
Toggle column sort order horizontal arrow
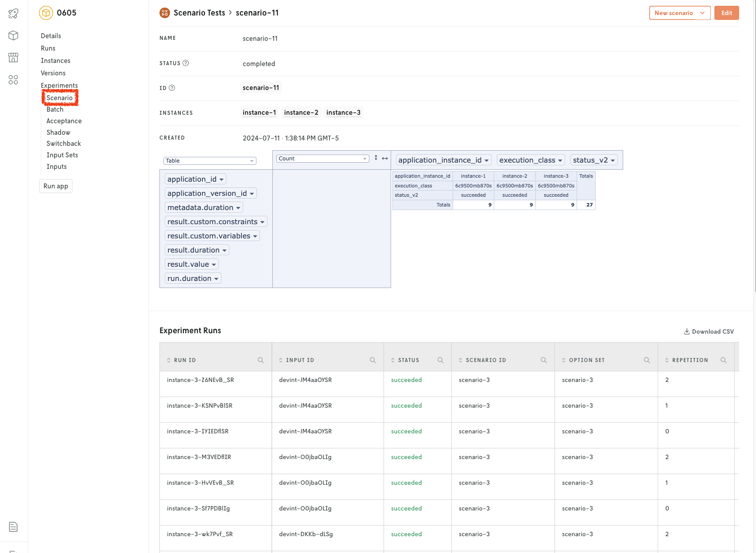pos(385,158)
